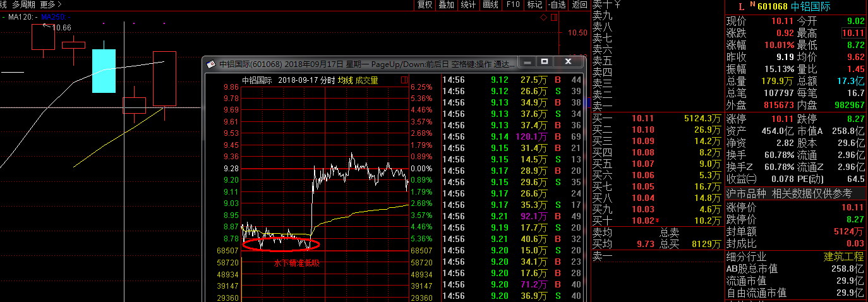Select the tick row with volume 120.1万
The height and width of the screenshot is (302, 868).
tap(512, 137)
